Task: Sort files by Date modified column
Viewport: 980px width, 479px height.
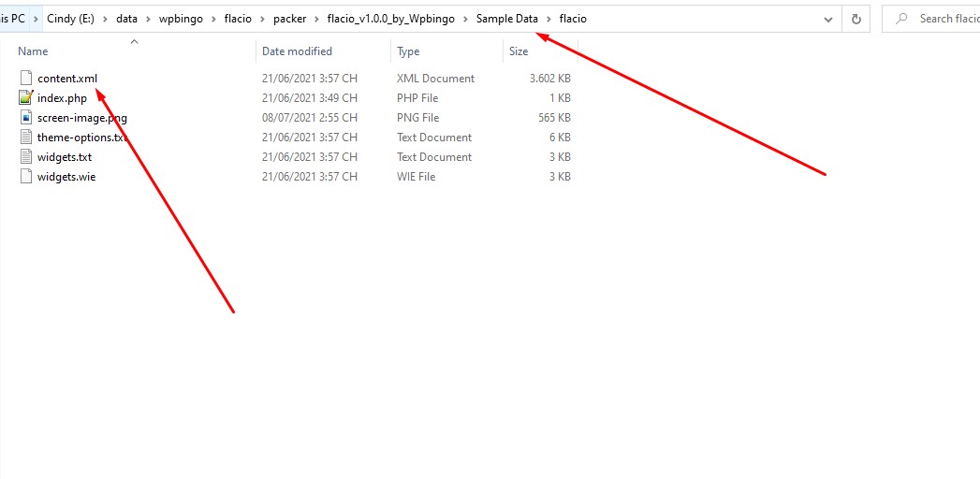Action: click(297, 51)
